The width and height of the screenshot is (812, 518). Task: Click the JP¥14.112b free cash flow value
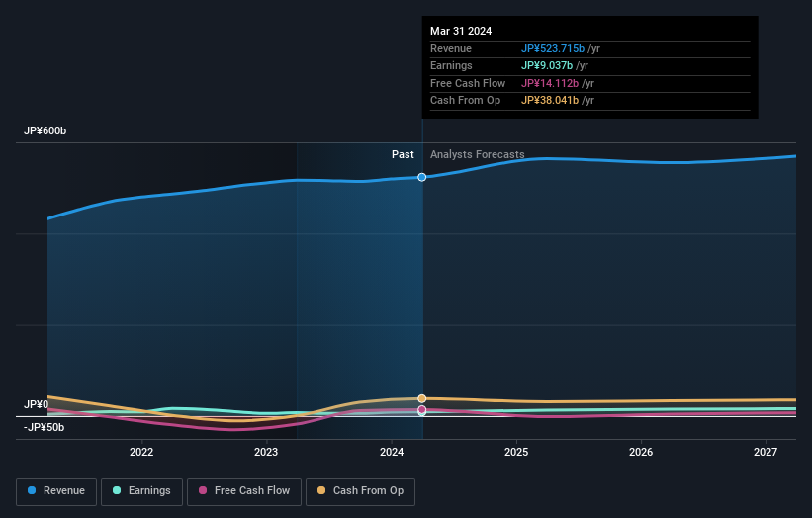[550, 83]
